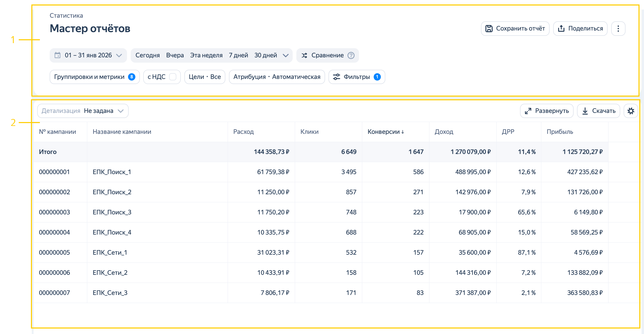Viewport: 644px width, 334px height.
Task: Open Атрибуция Автоматическая selector
Action: [276, 77]
